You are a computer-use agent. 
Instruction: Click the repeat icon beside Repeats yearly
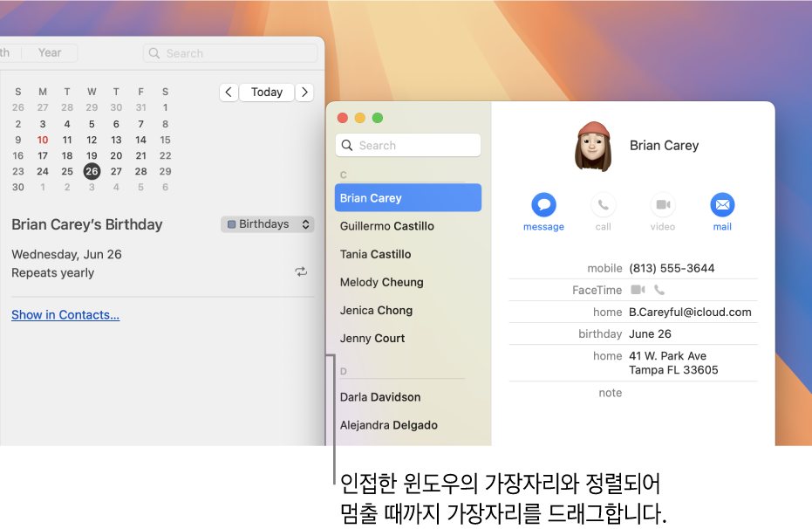(x=301, y=271)
